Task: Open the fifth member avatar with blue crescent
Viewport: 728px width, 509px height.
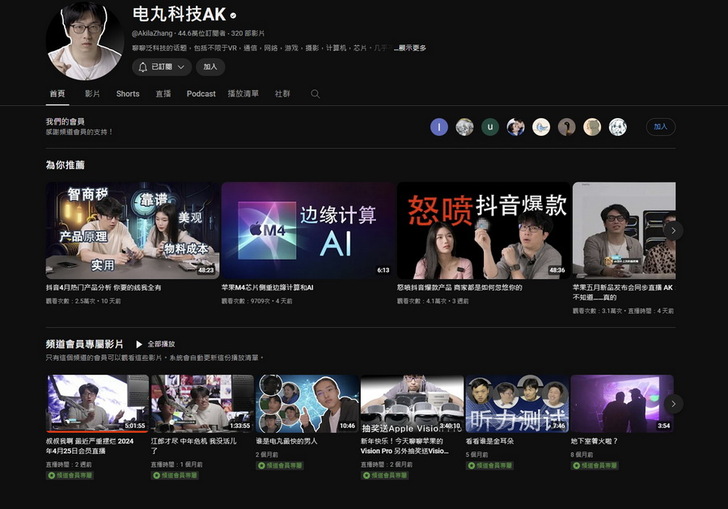Action: [541, 127]
